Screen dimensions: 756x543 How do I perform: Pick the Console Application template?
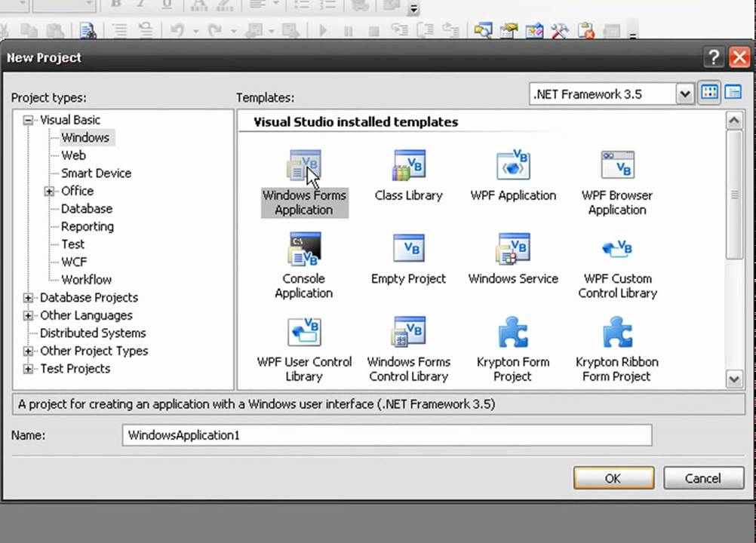coord(304,266)
